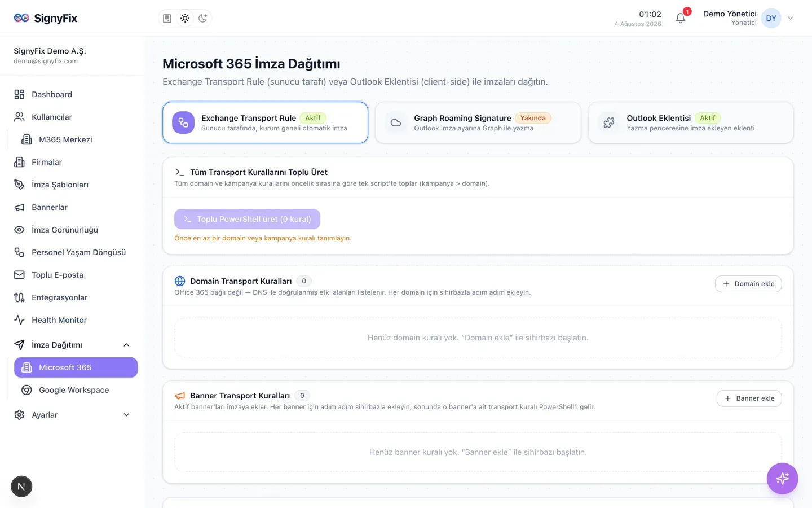Click the round N badge icon
The width and height of the screenshot is (812, 508).
point(21,487)
